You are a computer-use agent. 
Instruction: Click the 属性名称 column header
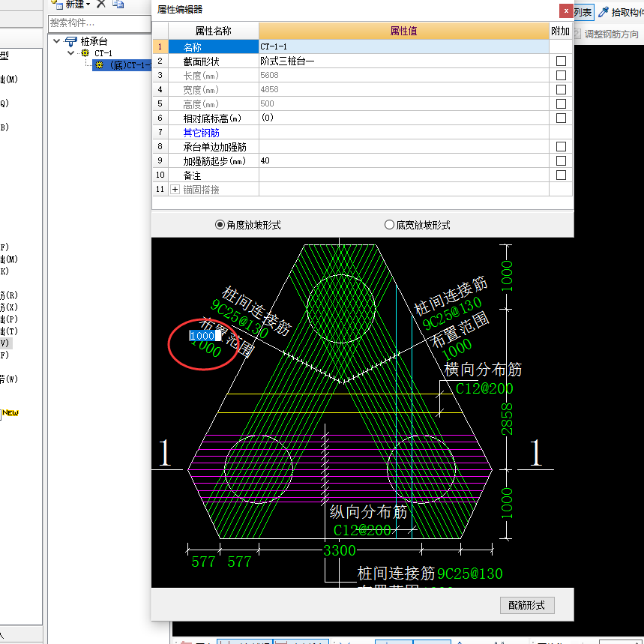coord(213,31)
